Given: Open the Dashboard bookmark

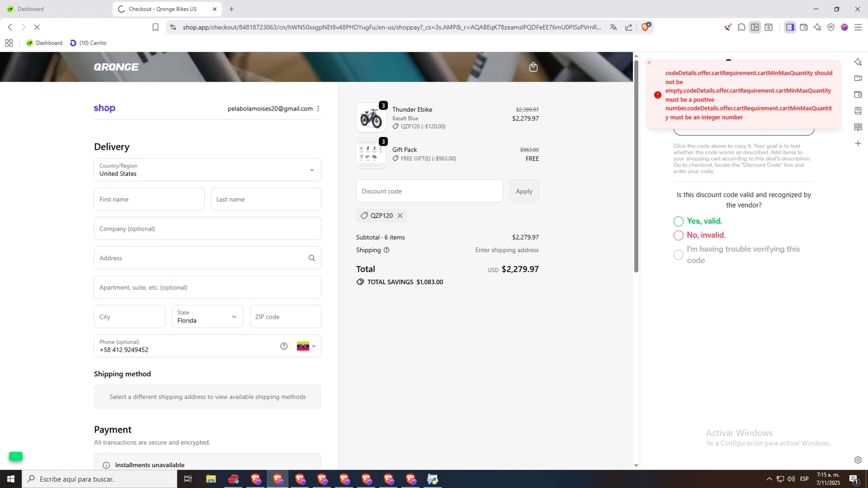Looking at the screenshot, I should pyautogui.click(x=44, y=43).
